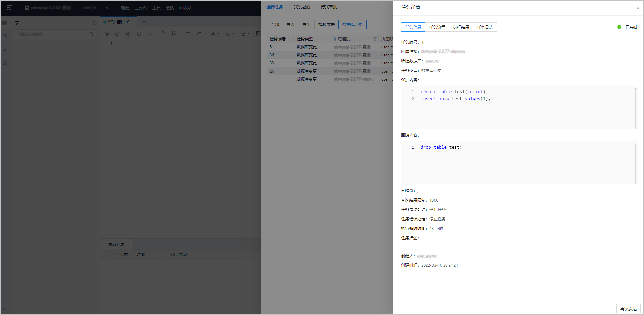Click the redo arrow in the SQL toolbar
This screenshot has height=315, width=644.
[x=199, y=34]
